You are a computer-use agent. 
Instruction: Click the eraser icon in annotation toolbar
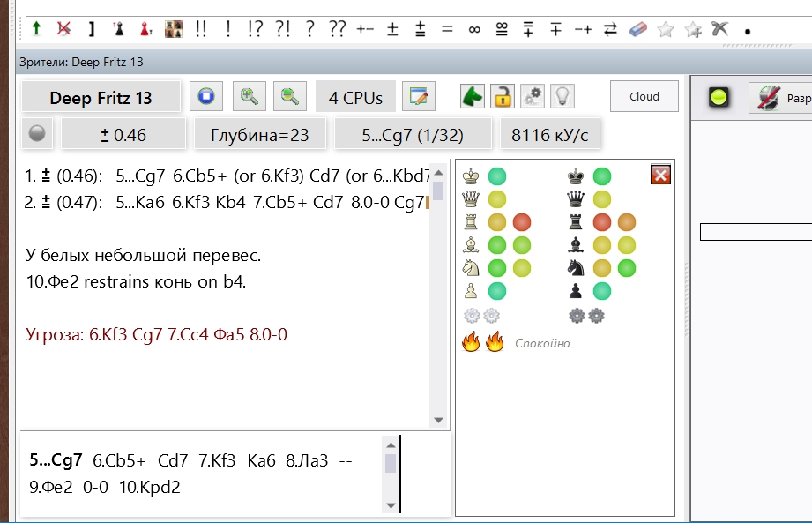pyautogui.click(x=638, y=28)
